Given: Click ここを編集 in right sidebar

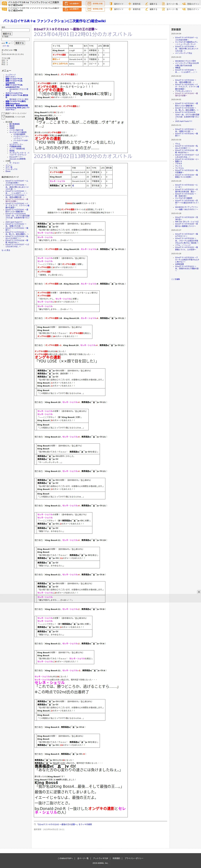Looking at the screenshot, I should point(175,279).
